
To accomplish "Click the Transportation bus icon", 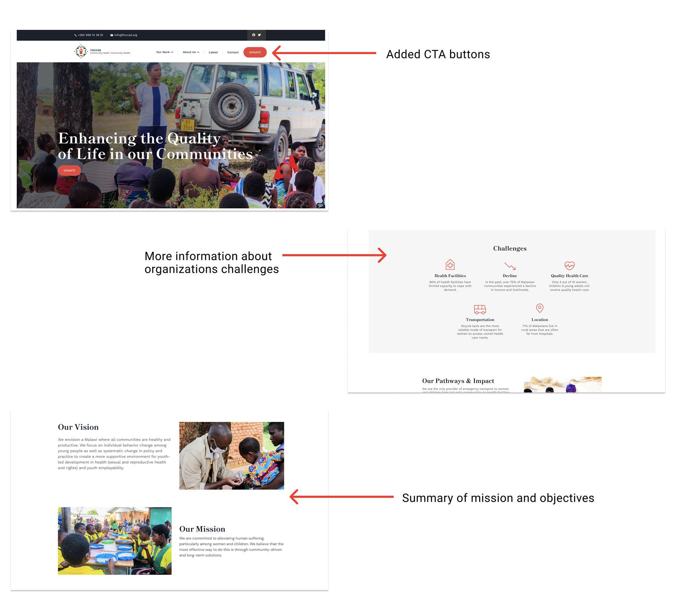I will click(480, 309).
